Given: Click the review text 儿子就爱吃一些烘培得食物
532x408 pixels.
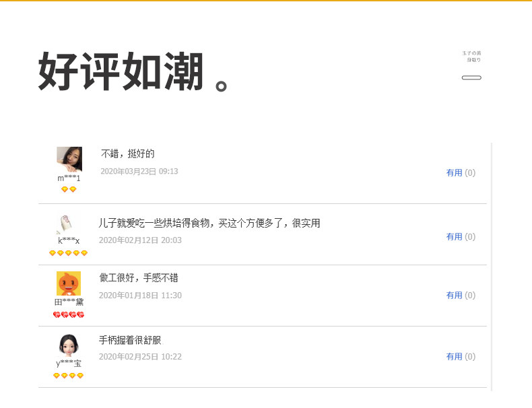Looking at the screenshot, I should pyautogui.click(x=154, y=223).
